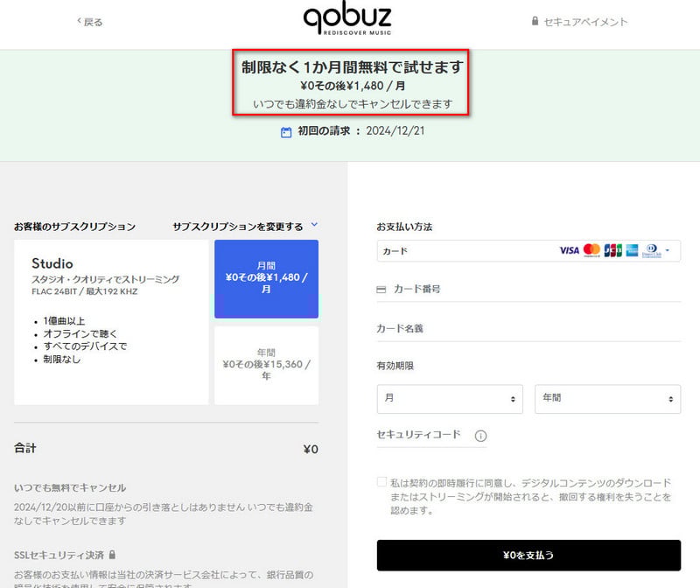Viewport: 700px width, 588px height.
Task: Click the ¥0を支払う pay button
Action: point(528,555)
